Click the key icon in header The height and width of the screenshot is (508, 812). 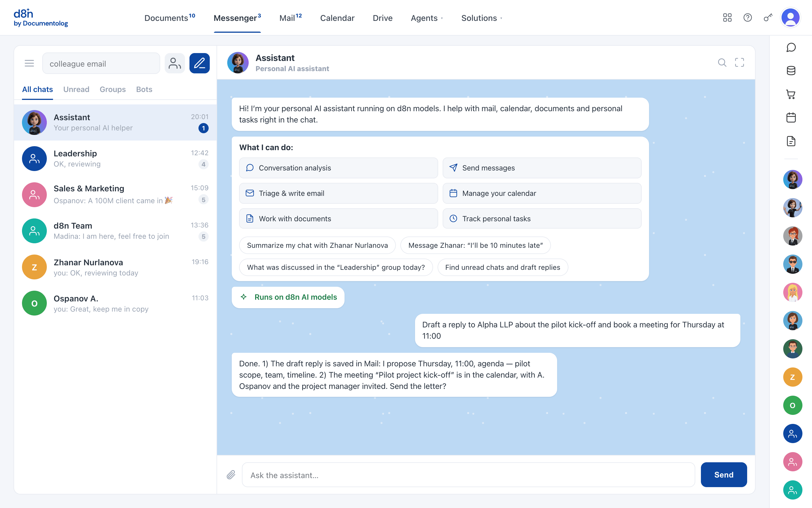click(x=768, y=18)
